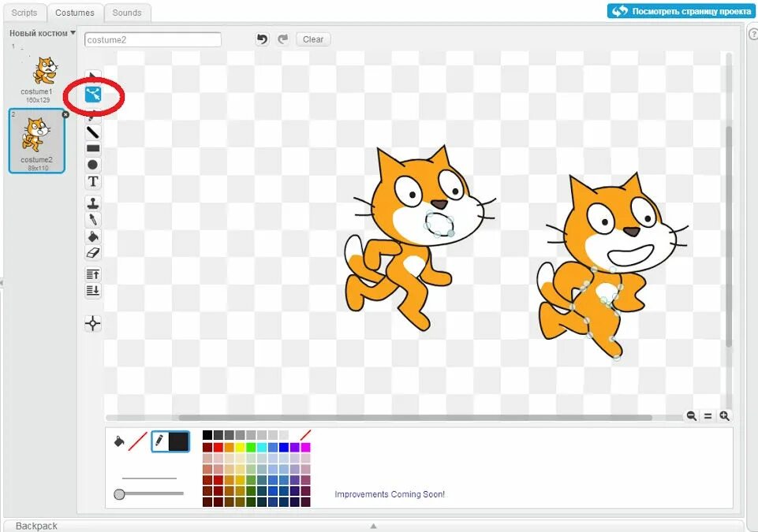Click Посмотреть страницу проекта button
Screen dimensions: 758x532
point(681,11)
